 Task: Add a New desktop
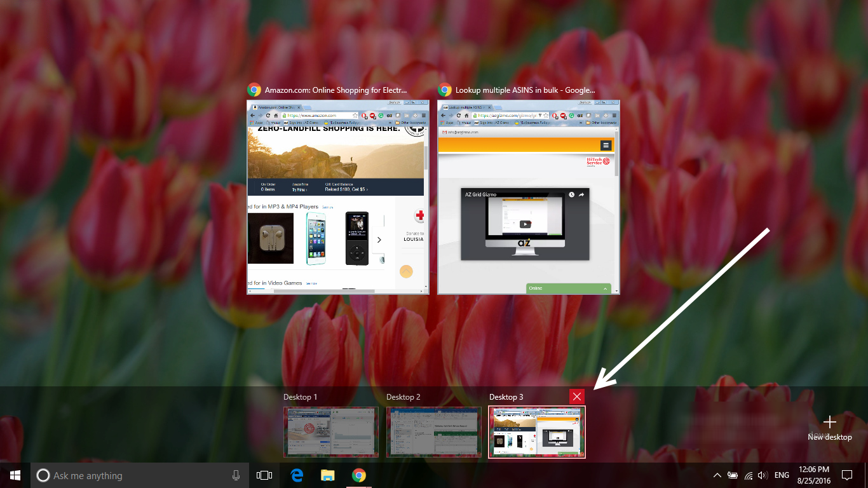[829, 428]
